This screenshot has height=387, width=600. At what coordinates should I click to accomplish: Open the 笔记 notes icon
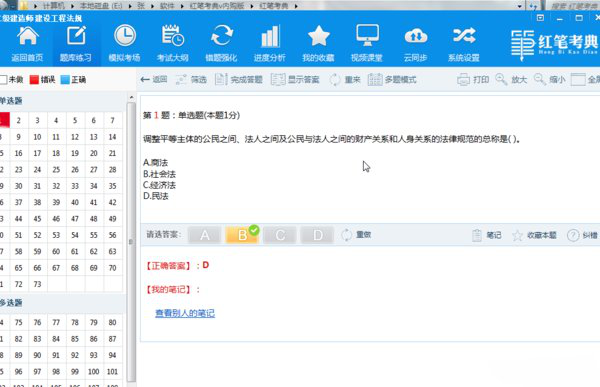pos(477,235)
